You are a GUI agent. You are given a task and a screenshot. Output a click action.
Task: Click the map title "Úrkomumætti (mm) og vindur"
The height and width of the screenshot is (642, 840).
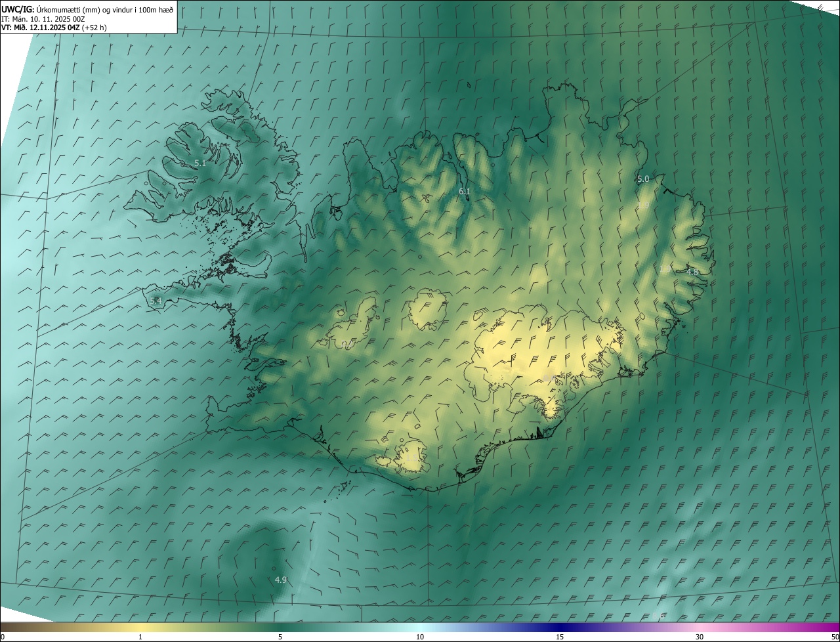point(84,9)
